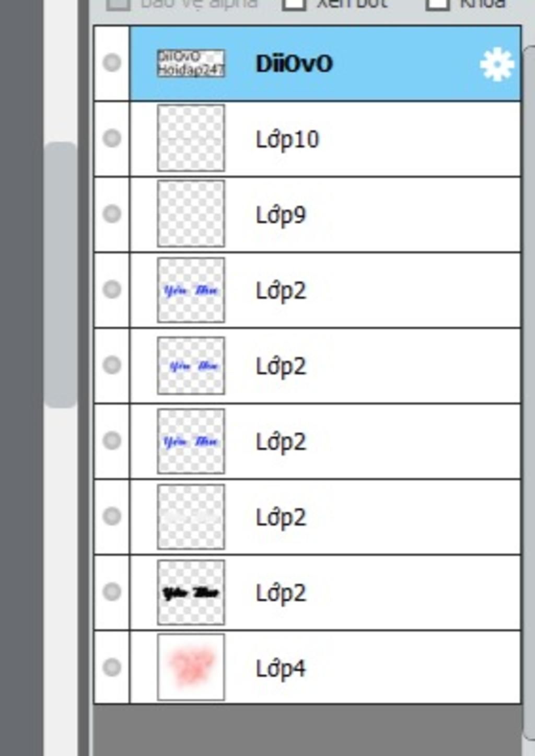The height and width of the screenshot is (756, 535).
Task: Click the grey vertical scrollbar thumb at left
Action: [x=61, y=275]
